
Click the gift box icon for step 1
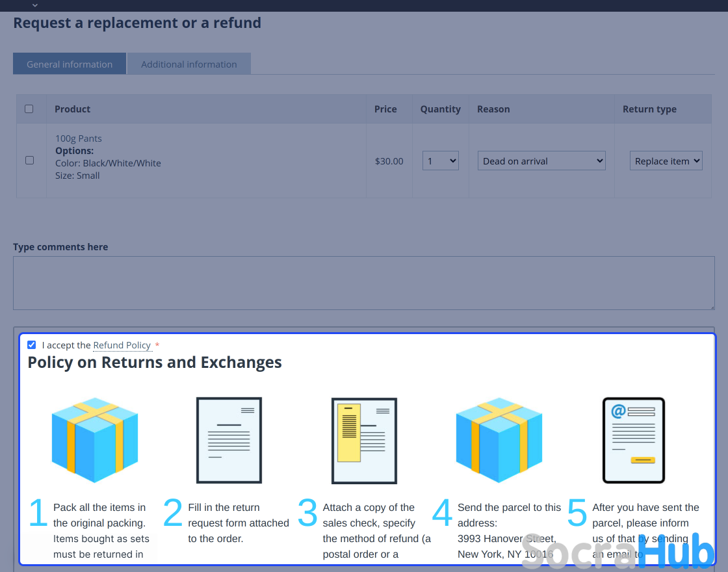click(x=95, y=440)
